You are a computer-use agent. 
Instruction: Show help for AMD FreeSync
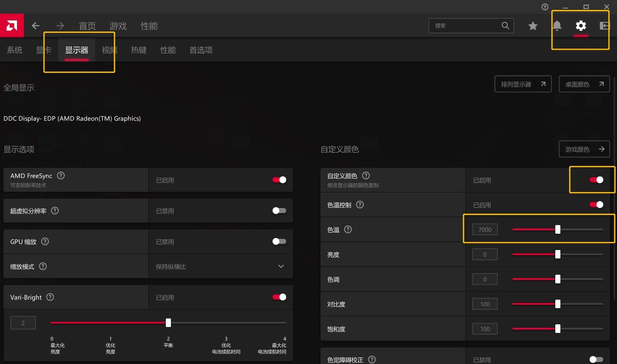coord(61,176)
